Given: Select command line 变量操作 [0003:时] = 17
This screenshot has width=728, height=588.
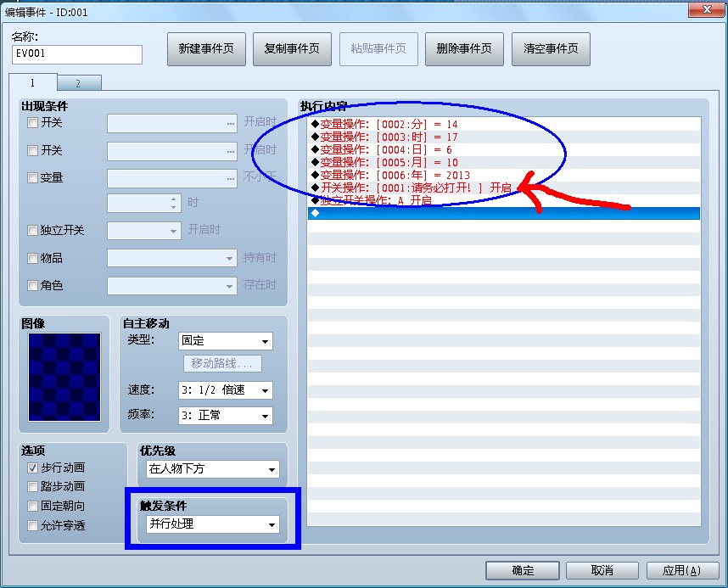Looking at the screenshot, I should [x=504, y=137].
